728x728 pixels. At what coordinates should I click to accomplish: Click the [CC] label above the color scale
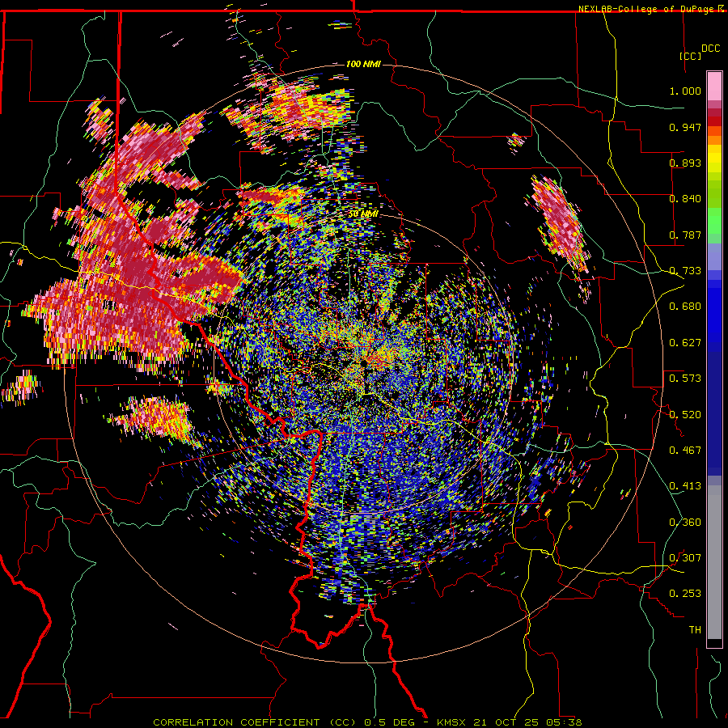click(691, 56)
